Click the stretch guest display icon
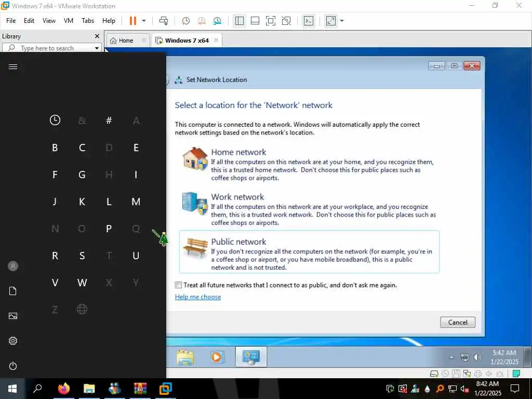Screen dimensions: 532x399 tap(330, 21)
